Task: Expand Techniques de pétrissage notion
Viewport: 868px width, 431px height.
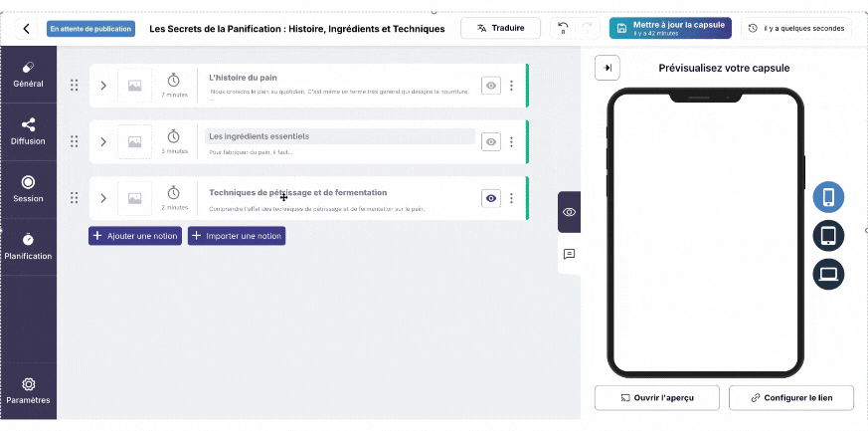Action: click(x=102, y=198)
